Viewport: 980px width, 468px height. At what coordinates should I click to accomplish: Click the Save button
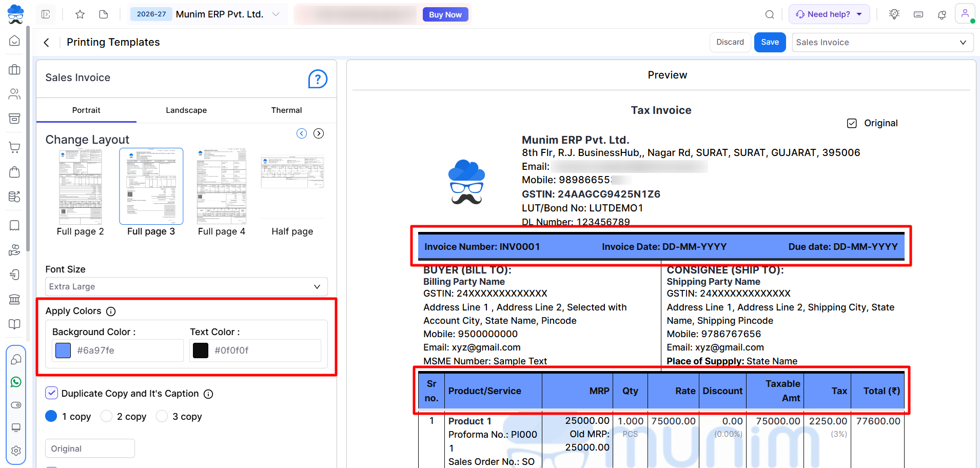(770, 42)
